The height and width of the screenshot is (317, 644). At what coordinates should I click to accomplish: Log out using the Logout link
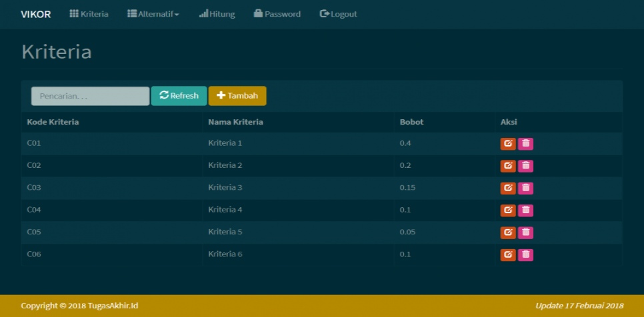pyautogui.click(x=338, y=14)
